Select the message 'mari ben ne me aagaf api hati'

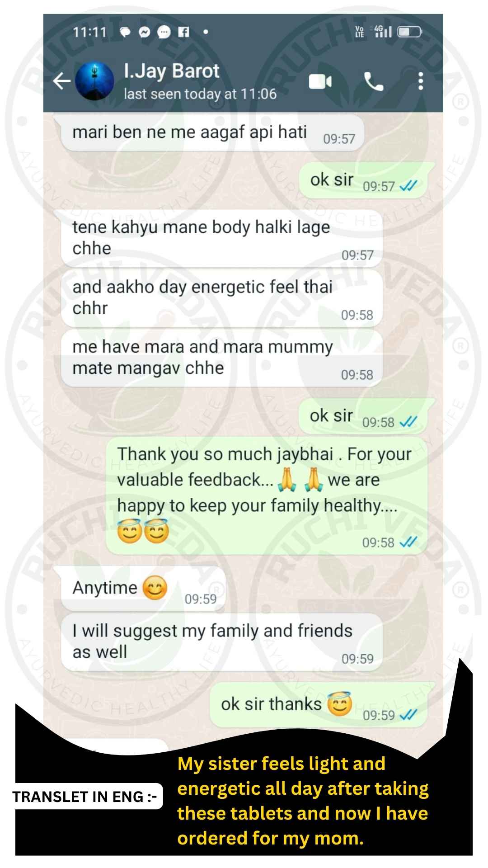coord(212,133)
